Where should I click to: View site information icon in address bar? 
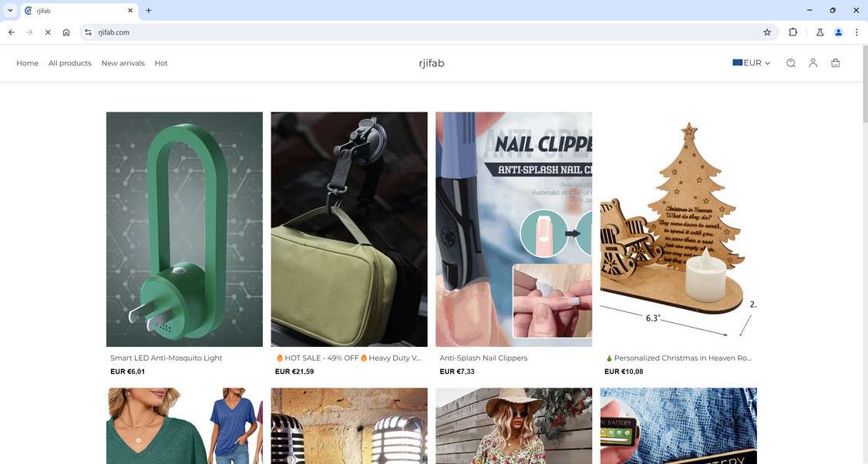coord(88,32)
